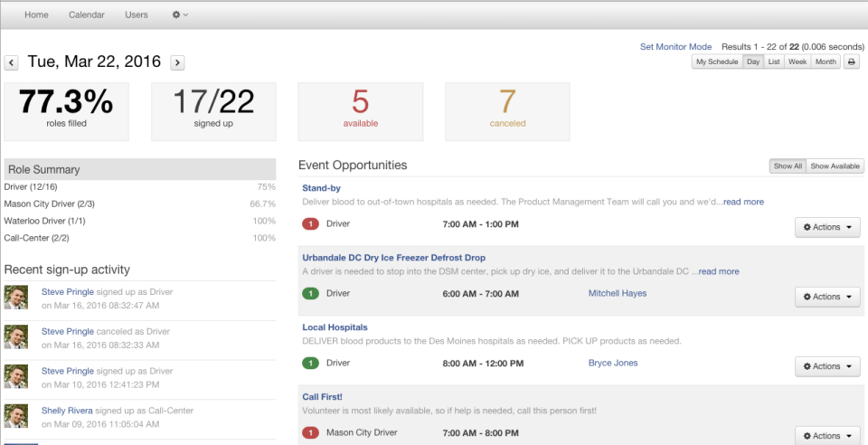The image size is (868, 445).
Task: Click green badge beside Mitchell Hayes's Driver role
Action: click(310, 293)
